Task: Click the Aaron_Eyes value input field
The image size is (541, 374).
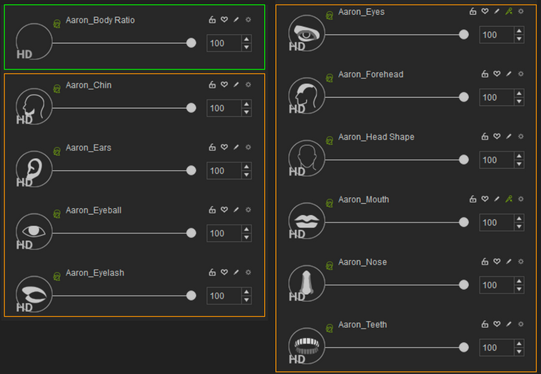Action: pos(496,35)
